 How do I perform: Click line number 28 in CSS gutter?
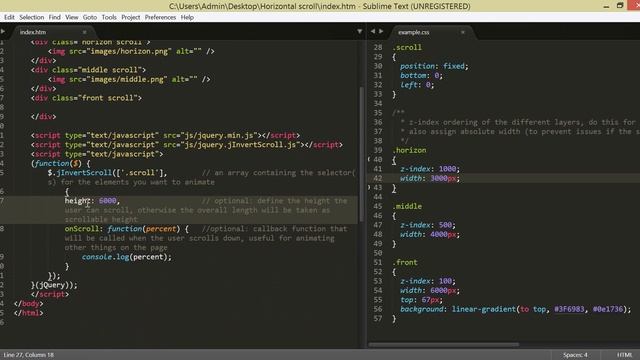tap(378, 47)
